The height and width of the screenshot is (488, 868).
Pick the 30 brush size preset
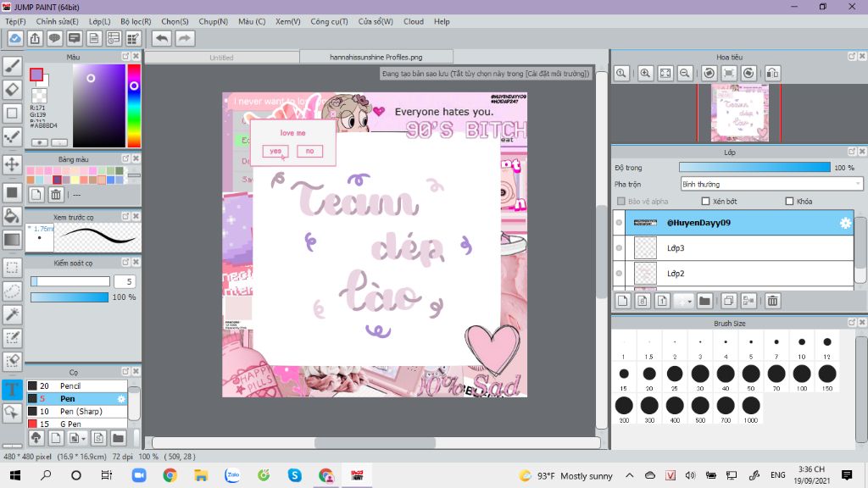[700, 377]
